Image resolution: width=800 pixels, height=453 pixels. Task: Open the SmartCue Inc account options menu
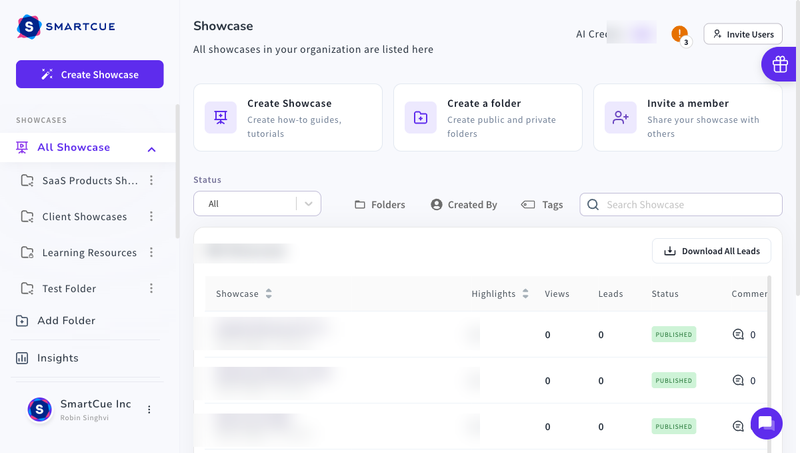pos(149,410)
